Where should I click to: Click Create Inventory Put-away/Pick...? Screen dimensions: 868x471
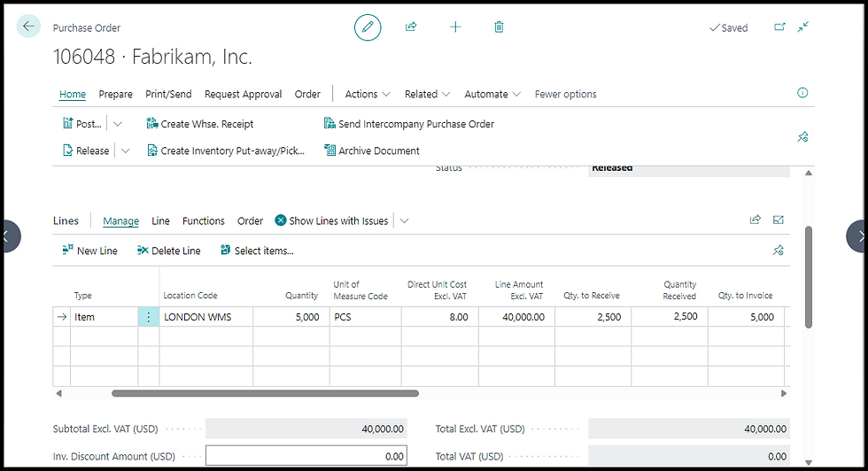point(226,150)
